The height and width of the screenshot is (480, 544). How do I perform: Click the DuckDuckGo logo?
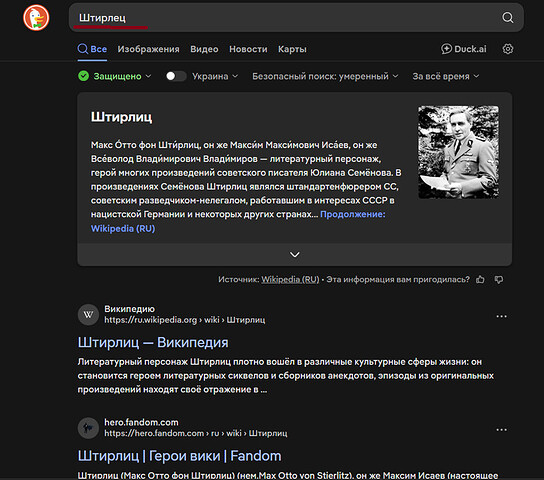(x=36, y=17)
